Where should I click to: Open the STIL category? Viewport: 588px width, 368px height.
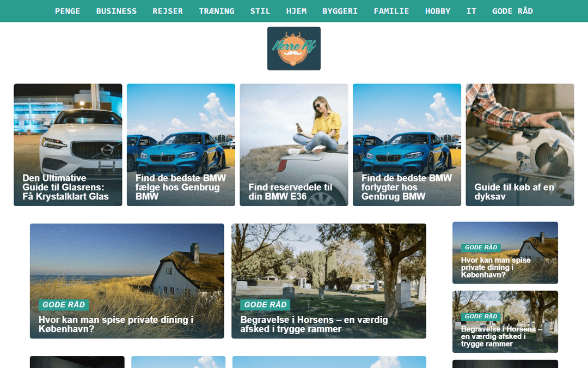click(x=260, y=11)
